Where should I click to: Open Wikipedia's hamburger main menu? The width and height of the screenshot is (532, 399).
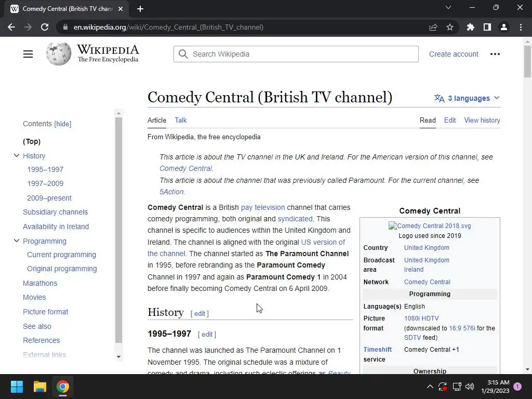(x=28, y=54)
